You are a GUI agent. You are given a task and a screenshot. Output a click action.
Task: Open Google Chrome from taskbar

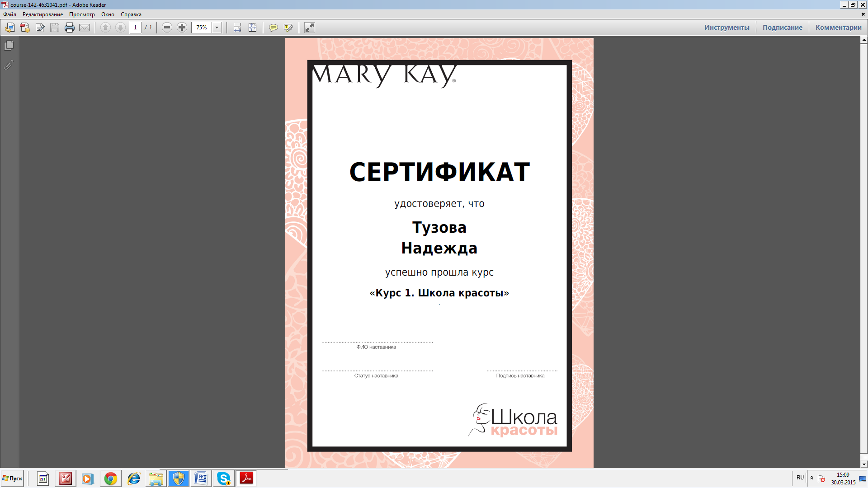tap(111, 479)
